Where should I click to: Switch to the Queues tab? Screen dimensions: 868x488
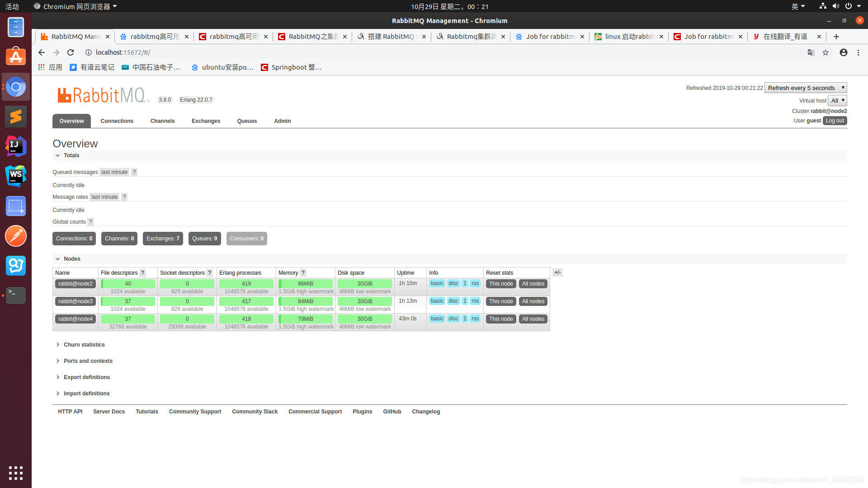(x=247, y=121)
